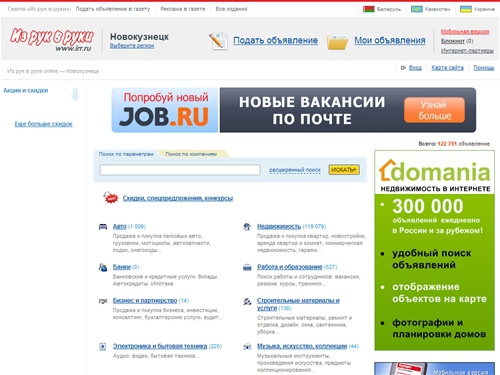Open the Помощь link
500x375 pixels.
pos(484,68)
